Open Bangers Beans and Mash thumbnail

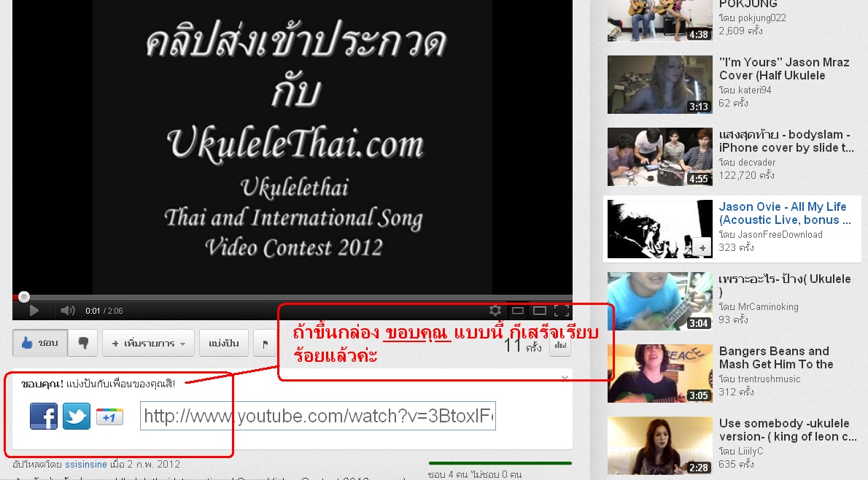pos(660,373)
